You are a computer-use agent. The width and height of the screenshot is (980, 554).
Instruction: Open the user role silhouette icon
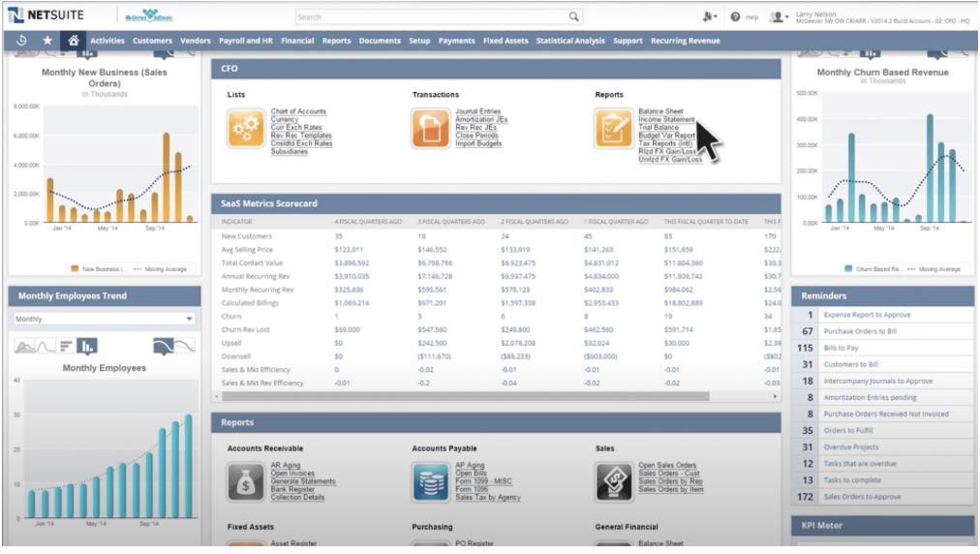pyautogui.click(x=779, y=16)
